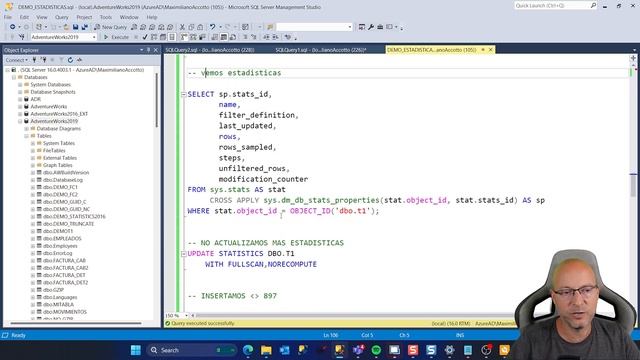
Task: Open the Edit menu
Action: tap(24, 17)
